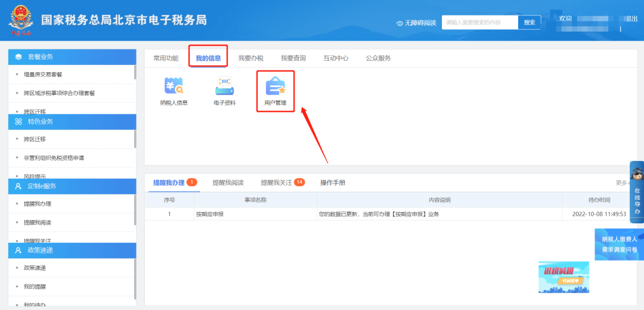Click the 退税减税 banner thumbnail
This screenshot has height=310, width=644.
tap(563, 277)
